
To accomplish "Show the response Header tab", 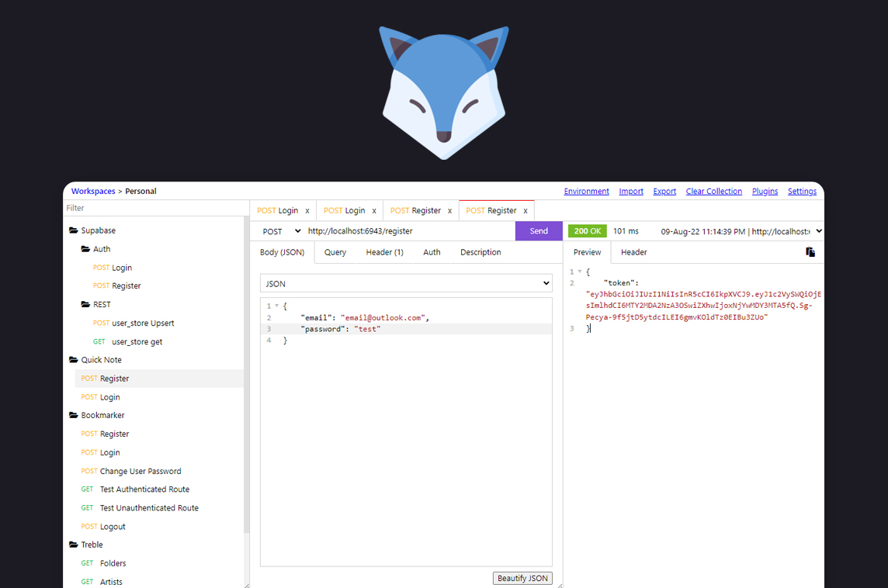I will click(x=633, y=252).
